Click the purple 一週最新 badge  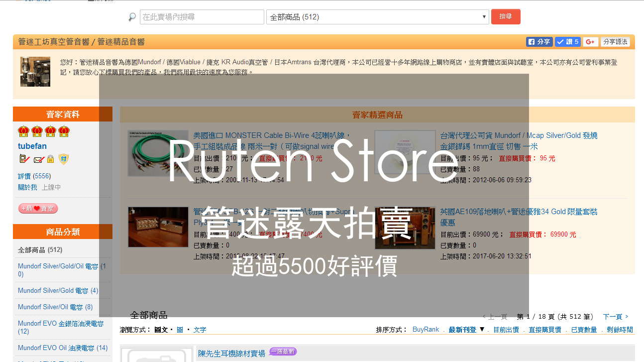click(x=283, y=352)
